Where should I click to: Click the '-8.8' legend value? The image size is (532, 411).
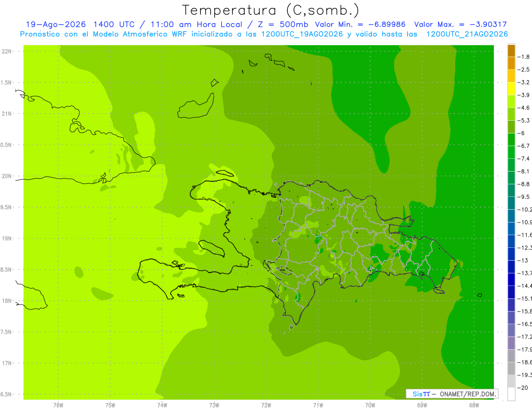[524, 184]
